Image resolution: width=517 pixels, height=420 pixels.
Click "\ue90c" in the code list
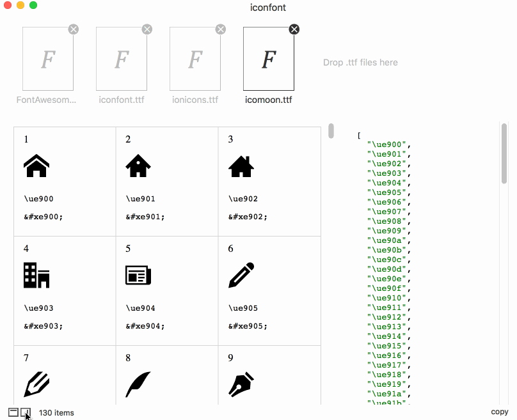[x=386, y=260]
